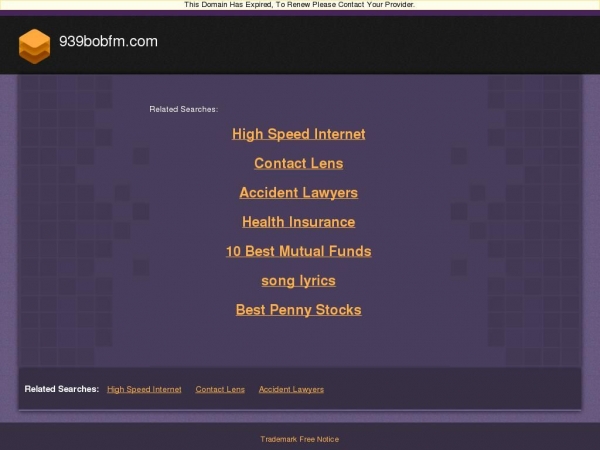This screenshot has height=450, width=600.
Task: Click the upper Related Searches: heading
Action: click(184, 109)
